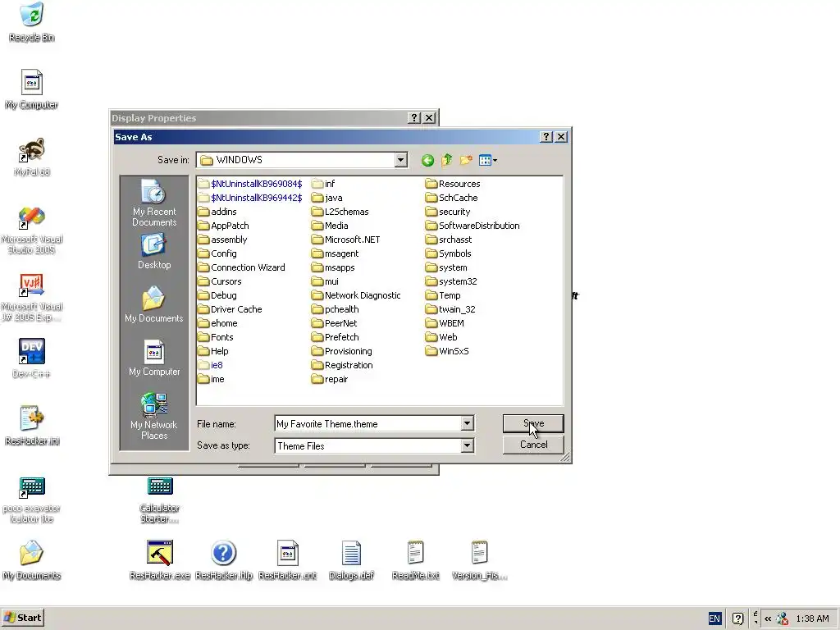Go up one folder level icon
840x630 pixels.
447,160
